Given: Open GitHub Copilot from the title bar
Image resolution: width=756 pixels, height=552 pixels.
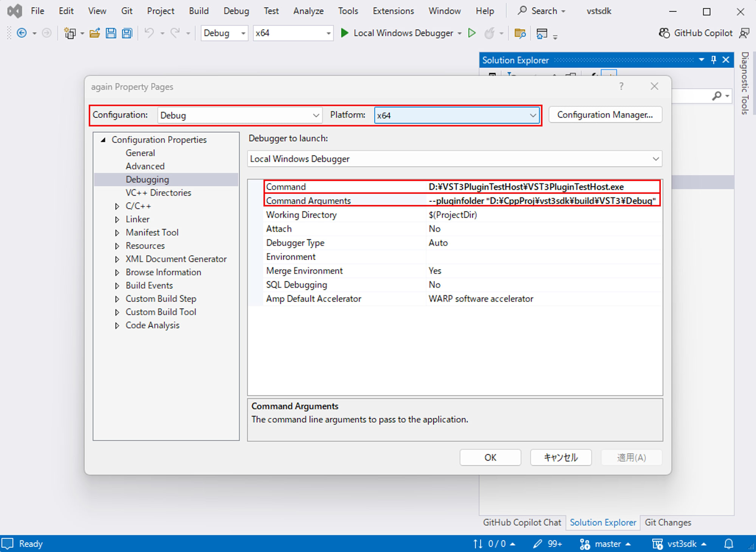Looking at the screenshot, I should click(x=696, y=33).
